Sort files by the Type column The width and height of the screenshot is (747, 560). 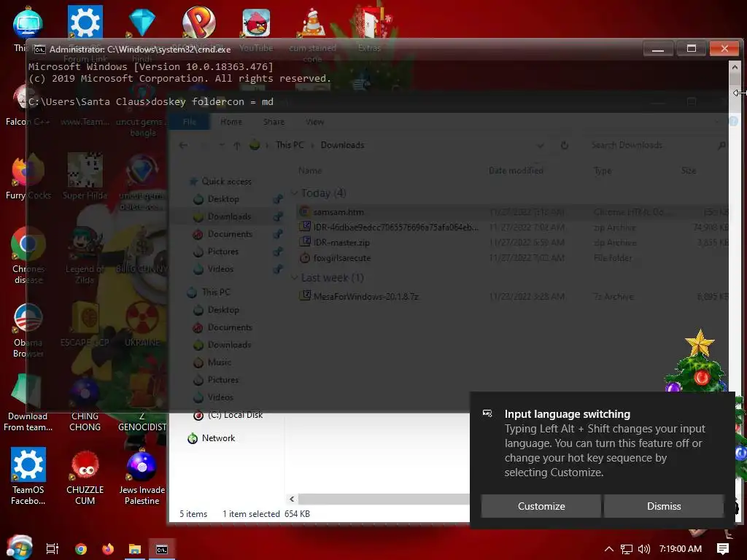click(x=603, y=171)
